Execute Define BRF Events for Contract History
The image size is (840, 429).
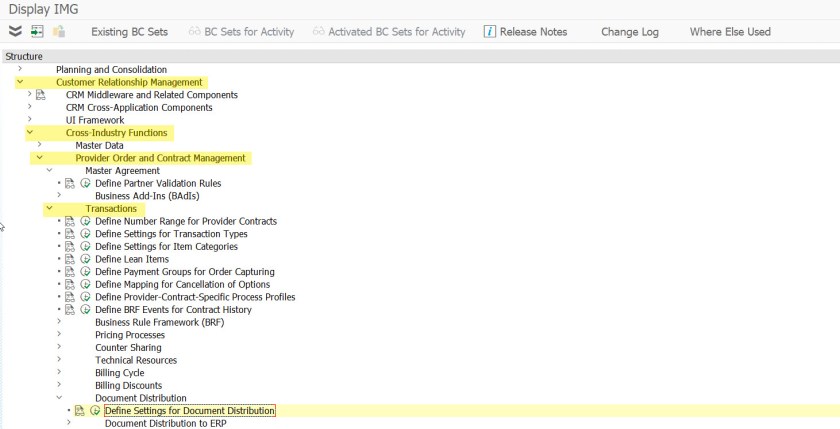[85, 310]
